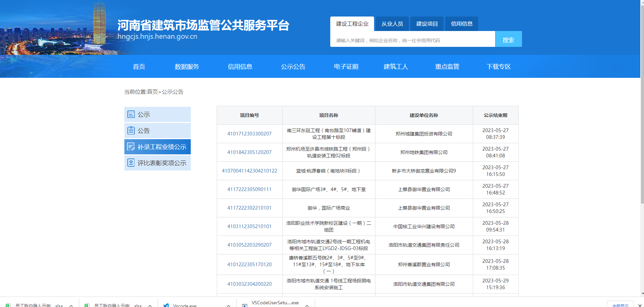The height and width of the screenshot is (307, 644).
Task: Click the VSCodeUserSetup exe download icon
Action: tap(245, 305)
